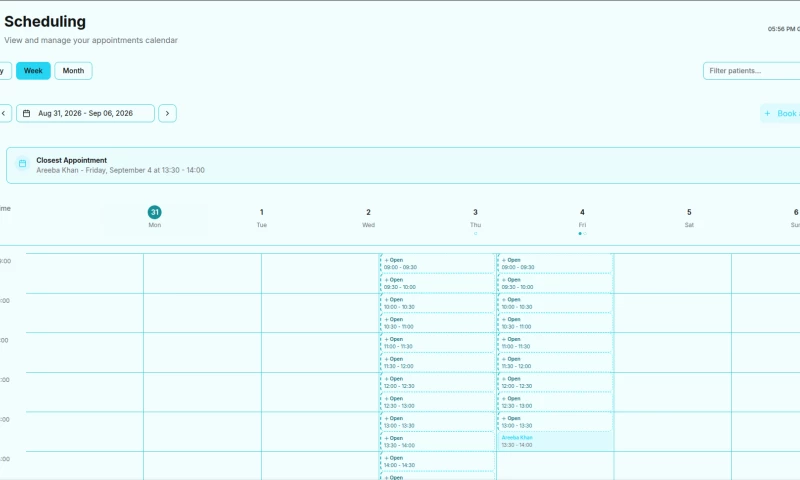Select Tuesday 1 day header

[262, 217]
